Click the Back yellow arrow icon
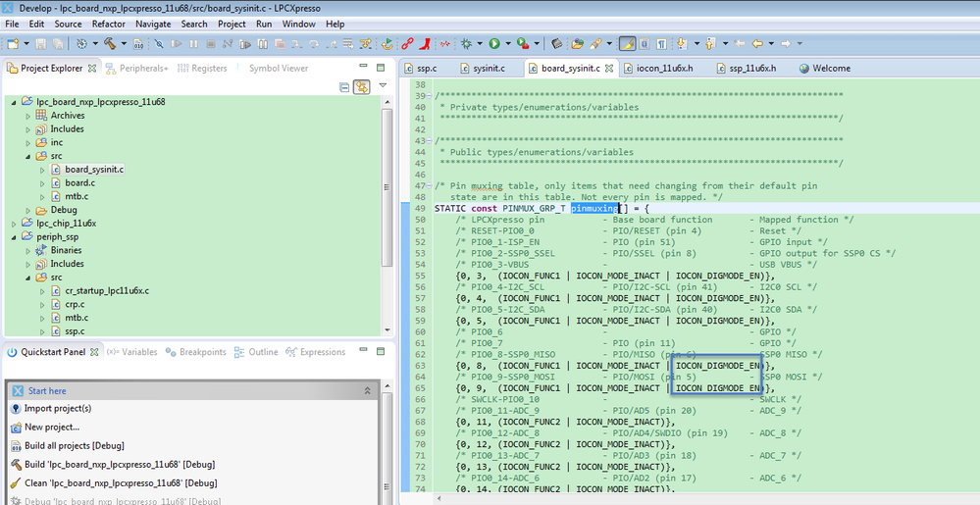 tap(757, 44)
